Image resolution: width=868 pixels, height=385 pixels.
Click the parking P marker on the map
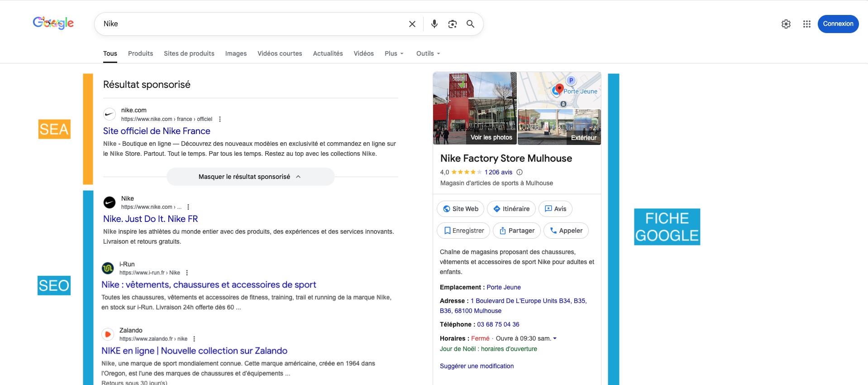tap(571, 80)
